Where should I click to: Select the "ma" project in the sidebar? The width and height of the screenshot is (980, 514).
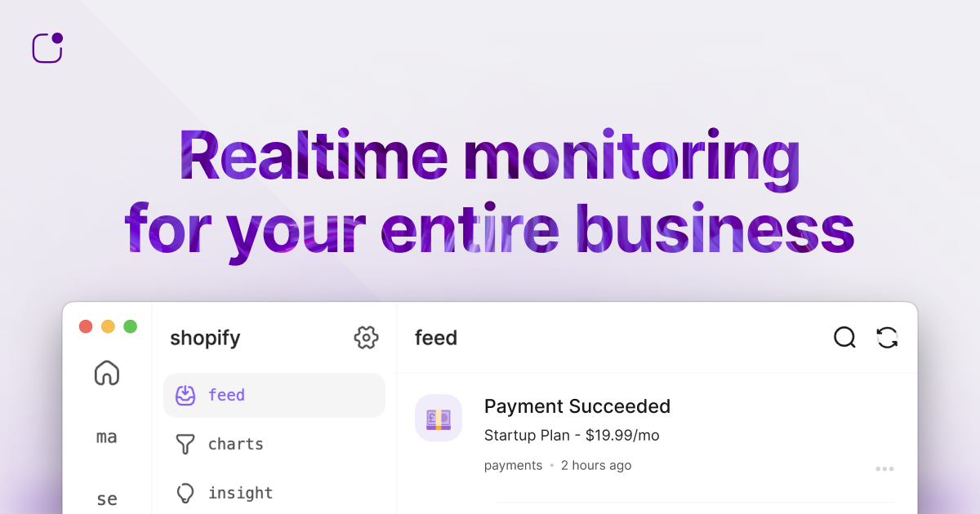107,437
